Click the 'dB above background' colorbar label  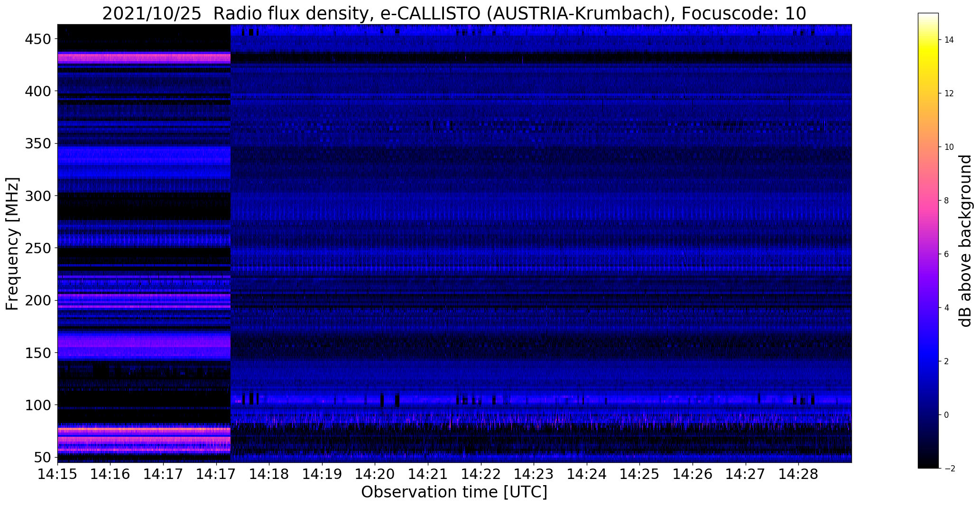[965, 241]
